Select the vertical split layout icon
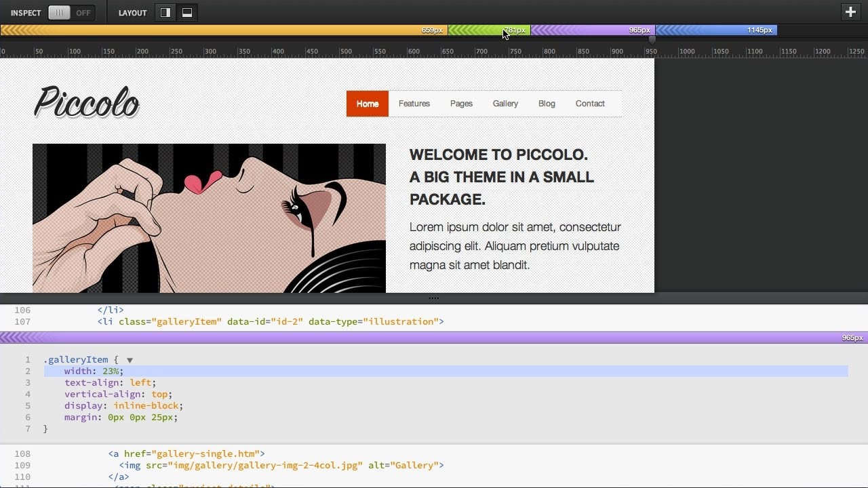Image resolution: width=868 pixels, height=488 pixels. [165, 12]
